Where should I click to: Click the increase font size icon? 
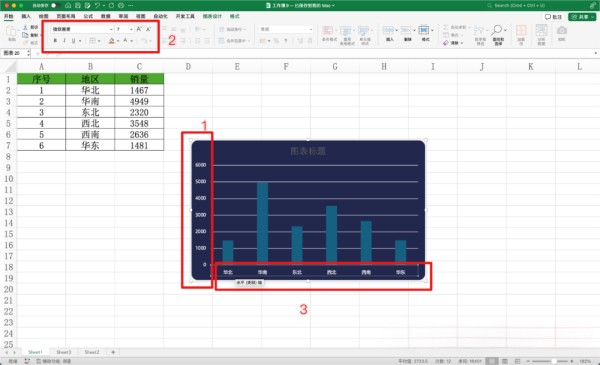tap(139, 29)
